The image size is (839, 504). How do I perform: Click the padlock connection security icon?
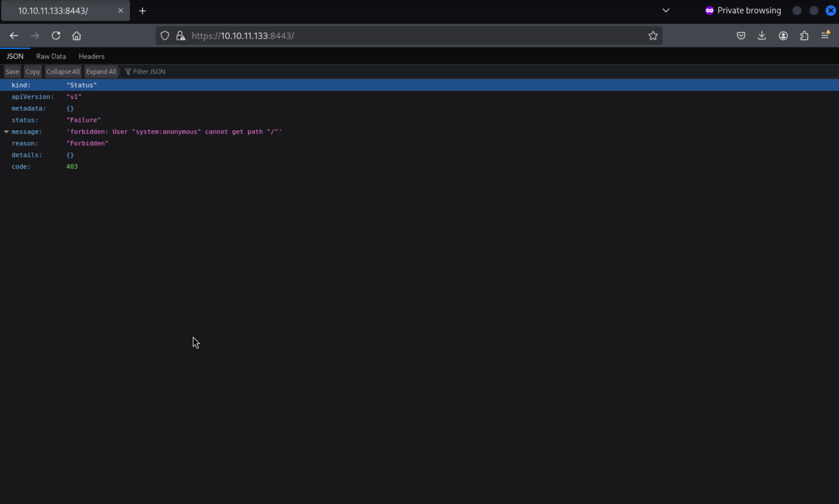[x=181, y=36]
